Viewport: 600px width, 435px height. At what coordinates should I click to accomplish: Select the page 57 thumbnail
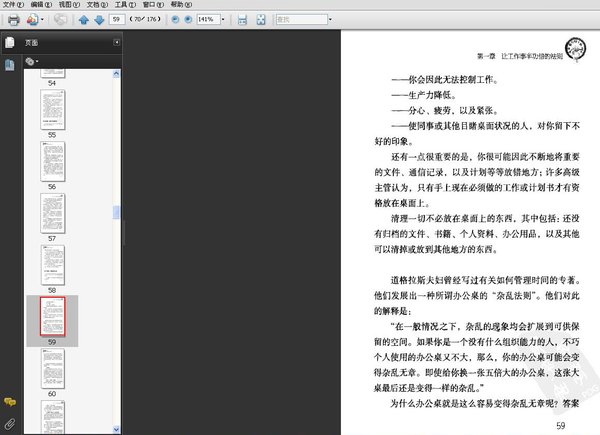51,211
